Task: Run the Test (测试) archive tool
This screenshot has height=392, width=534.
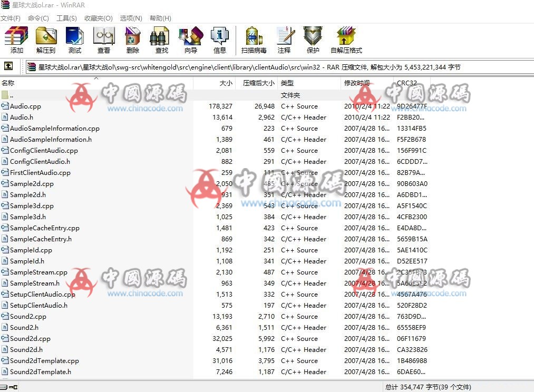Action: click(75, 40)
